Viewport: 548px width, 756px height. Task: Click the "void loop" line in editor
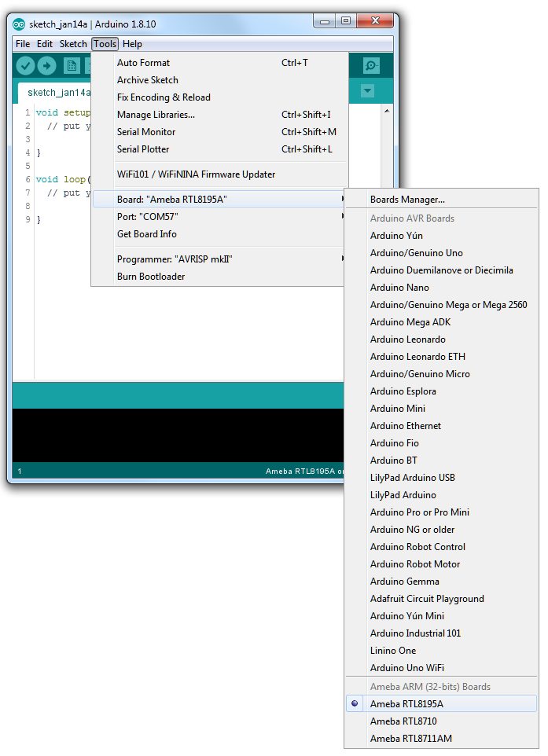click(63, 179)
